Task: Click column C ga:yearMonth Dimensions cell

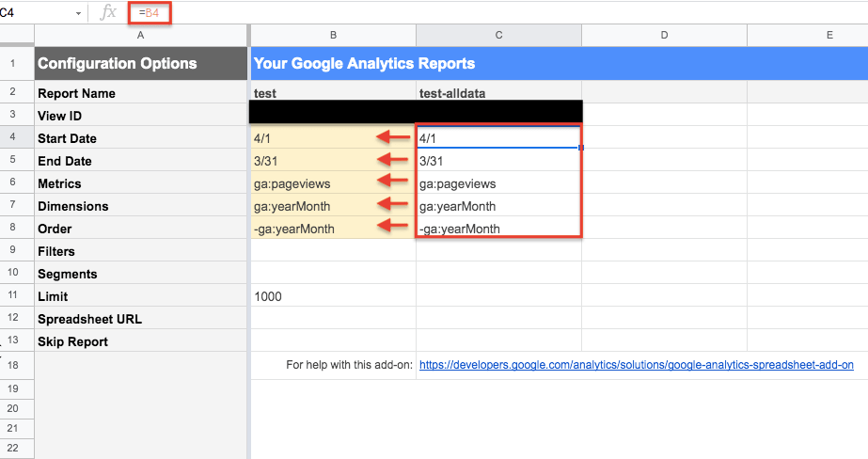Action: [x=498, y=205]
